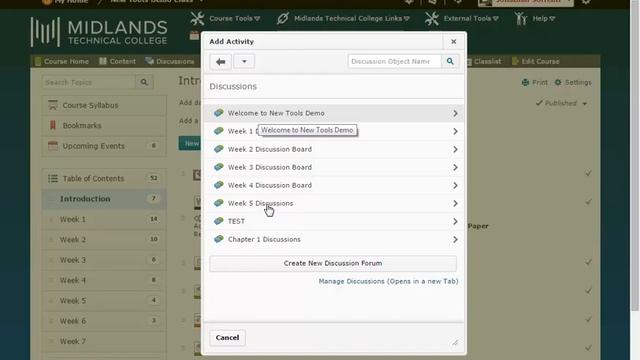Screen dimensions: 640x360
Task: Open the Content tab
Action: coord(117,61)
